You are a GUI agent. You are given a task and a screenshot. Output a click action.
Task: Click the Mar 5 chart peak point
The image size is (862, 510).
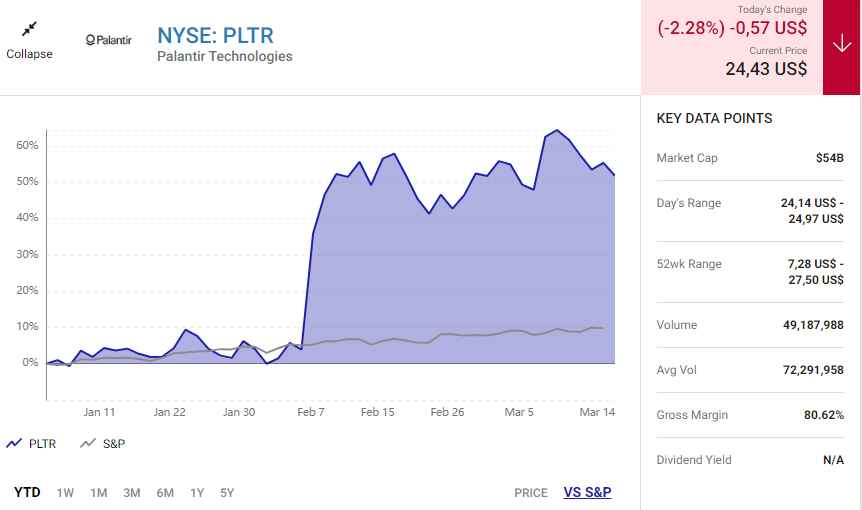[556, 130]
